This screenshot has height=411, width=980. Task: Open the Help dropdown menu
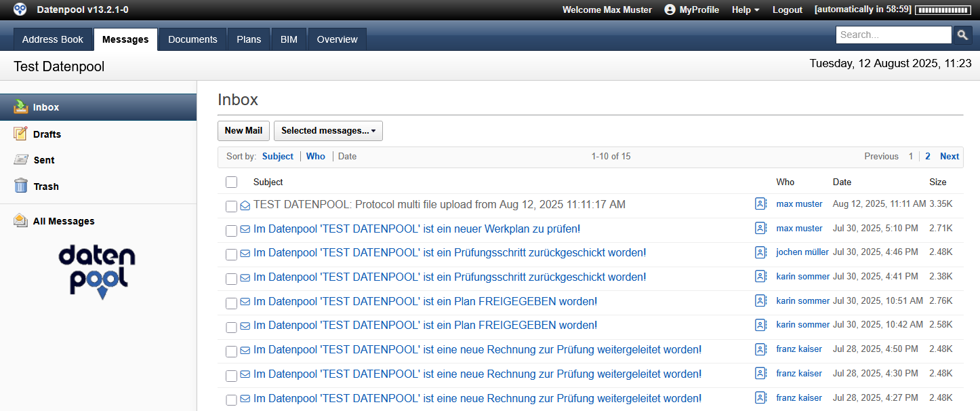[745, 9]
